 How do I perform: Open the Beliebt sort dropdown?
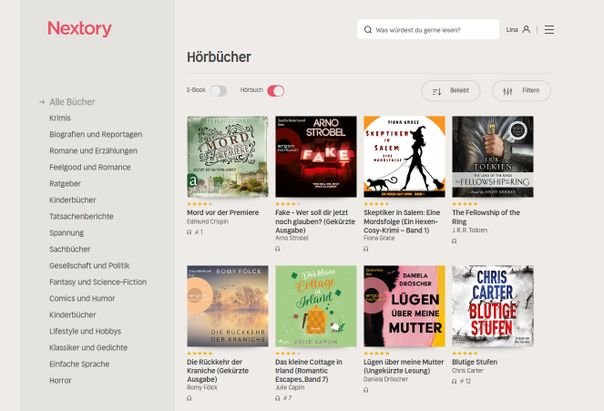point(450,91)
